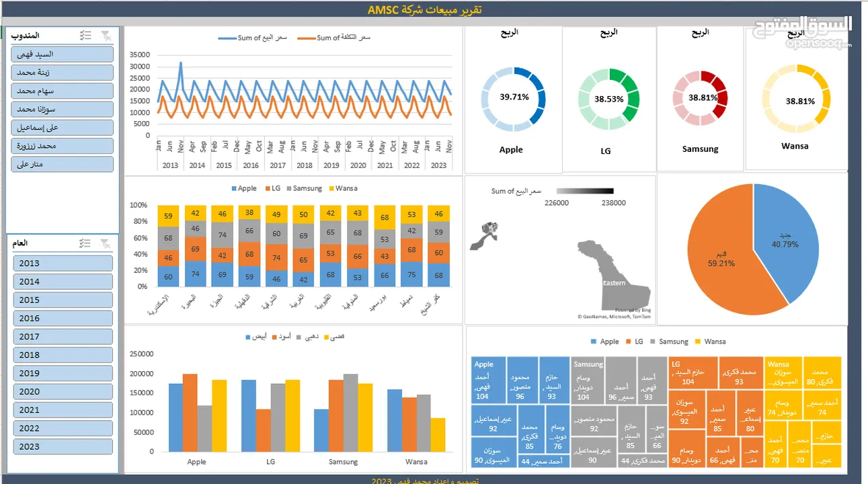Click the كفر الشيخ Apple segment value 68

pos(439,275)
